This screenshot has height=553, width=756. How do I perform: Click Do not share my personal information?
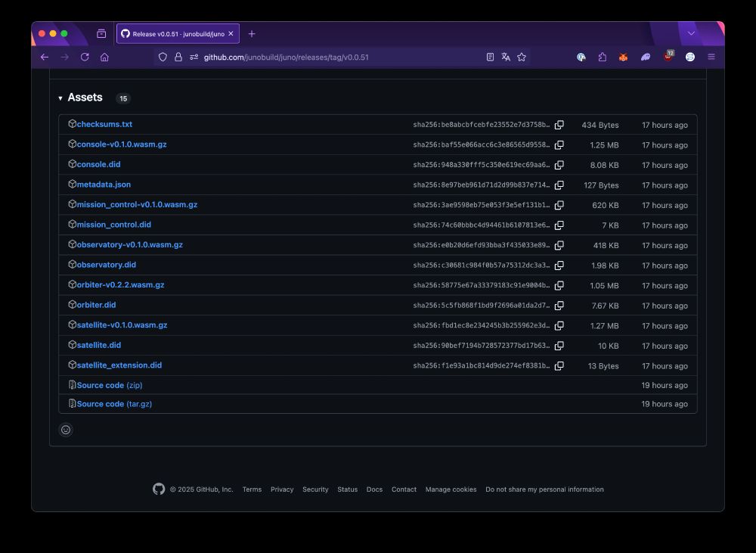pos(544,489)
